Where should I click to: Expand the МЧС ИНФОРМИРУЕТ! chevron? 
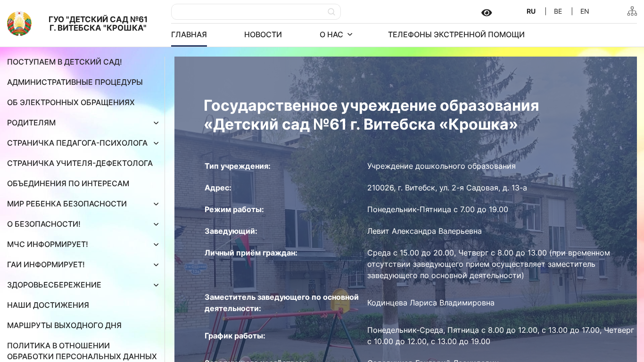pos(156,245)
